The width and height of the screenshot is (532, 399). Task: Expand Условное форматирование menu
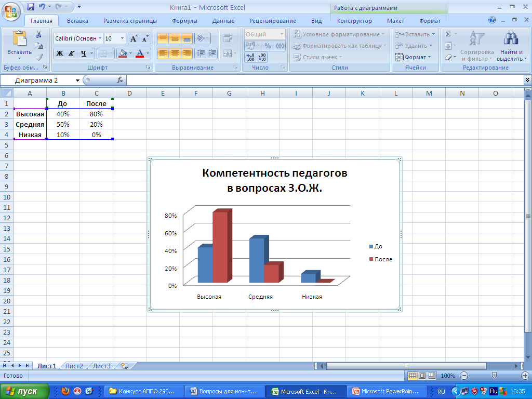click(x=339, y=34)
